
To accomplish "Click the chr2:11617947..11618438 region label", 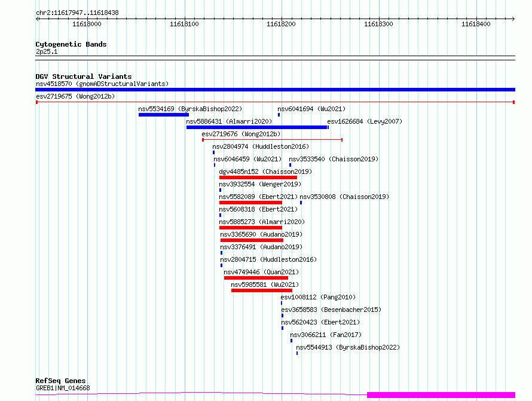I will (x=77, y=13).
